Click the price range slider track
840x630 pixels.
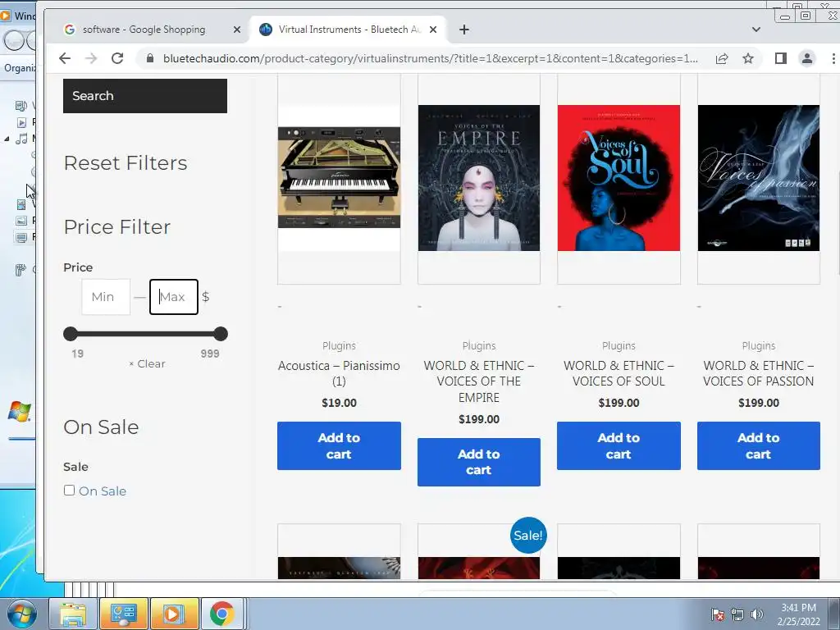pyautogui.click(x=145, y=334)
